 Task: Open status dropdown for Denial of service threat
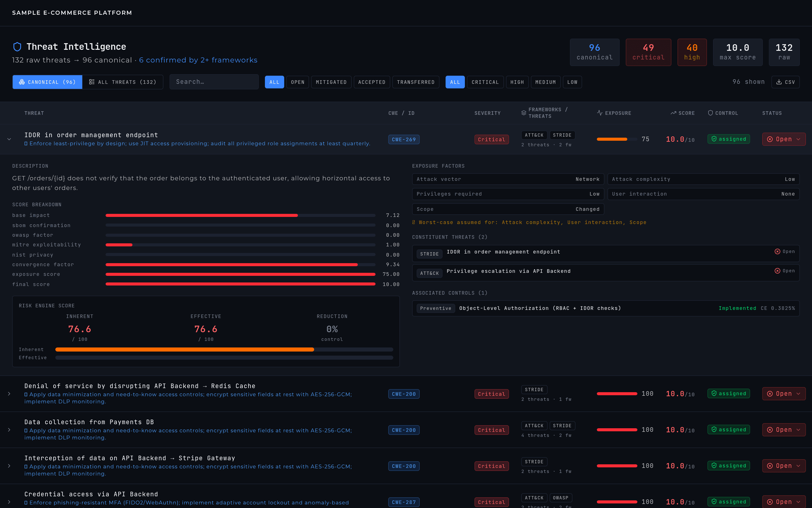tap(784, 393)
